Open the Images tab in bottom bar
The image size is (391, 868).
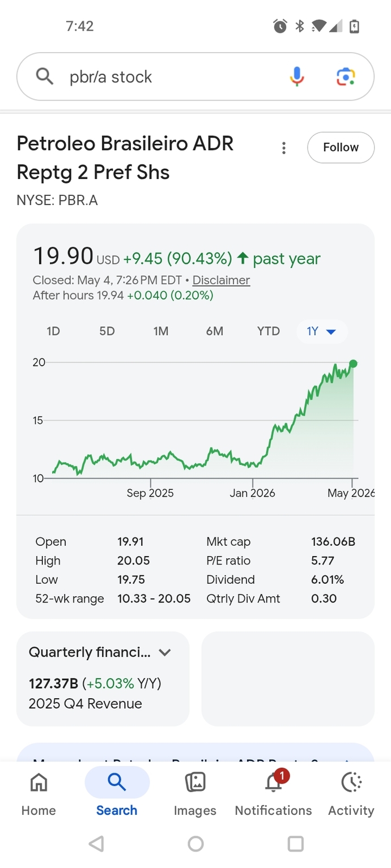[x=195, y=783]
